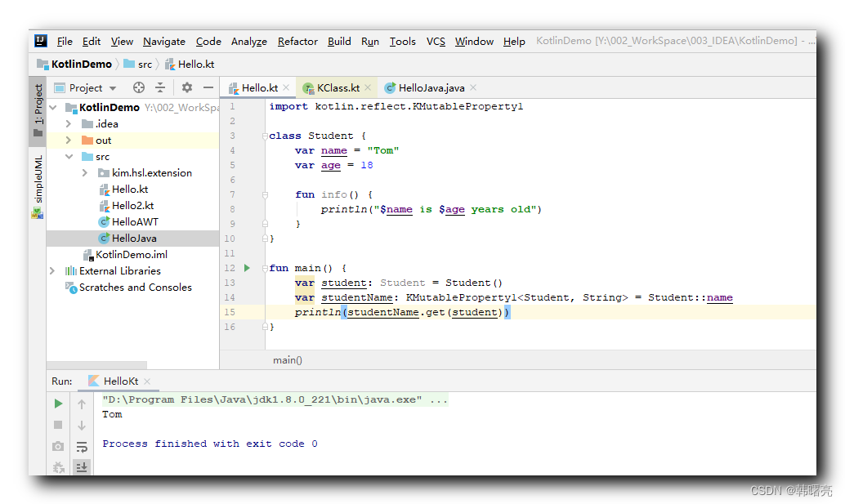Open the Build menu
Image resolution: width=845 pixels, height=504 pixels.
pyautogui.click(x=339, y=42)
